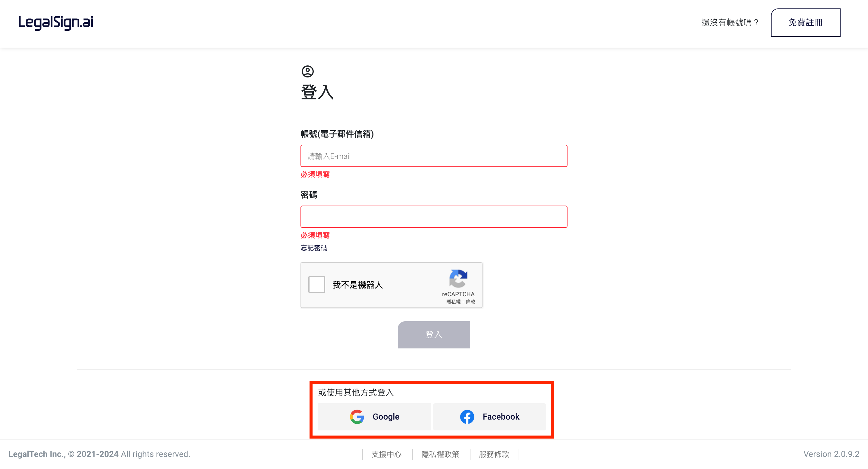Open the 支援中心 footer link
Viewport: 868px width, 469px height.
[x=386, y=454]
